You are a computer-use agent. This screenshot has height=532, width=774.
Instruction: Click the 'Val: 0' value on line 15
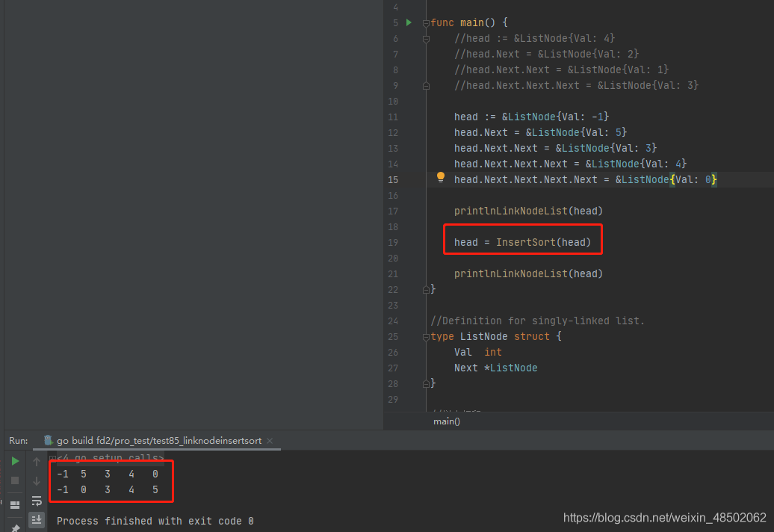(x=693, y=179)
